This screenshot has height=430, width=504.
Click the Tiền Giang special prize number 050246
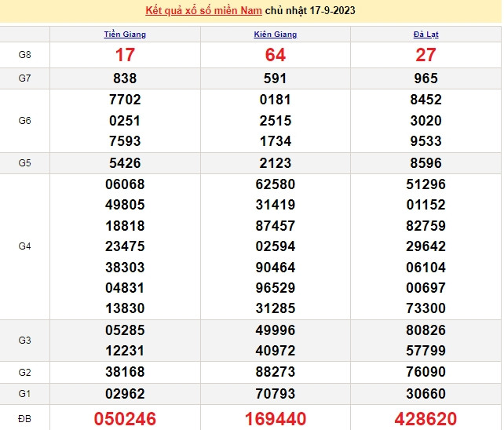[125, 419]
